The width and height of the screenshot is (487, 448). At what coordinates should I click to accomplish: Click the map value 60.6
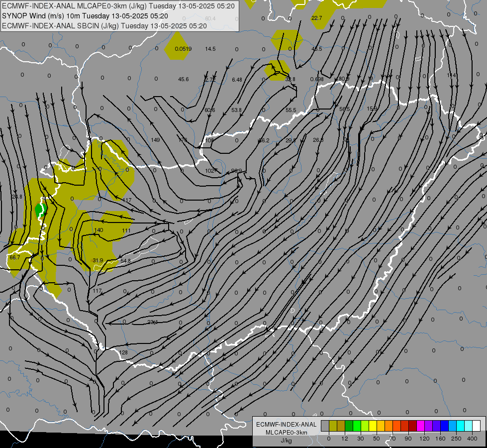click(209, 110)
